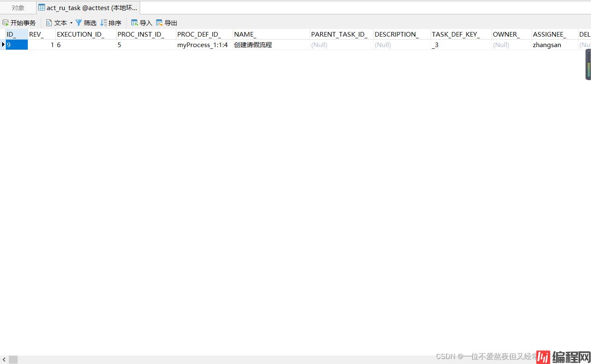Click the EXECUTION_ID_ column header
The height and width of the screenshot is (364, 591).
[86, 34]
